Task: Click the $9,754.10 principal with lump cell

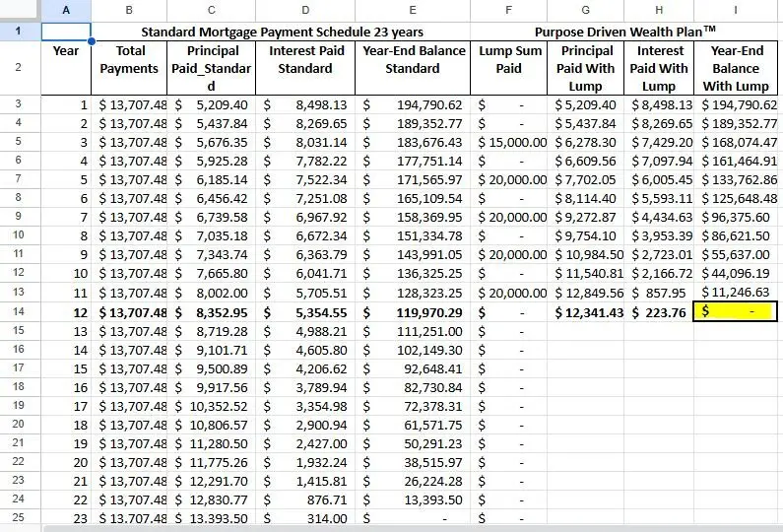Action: pos(585,235)
